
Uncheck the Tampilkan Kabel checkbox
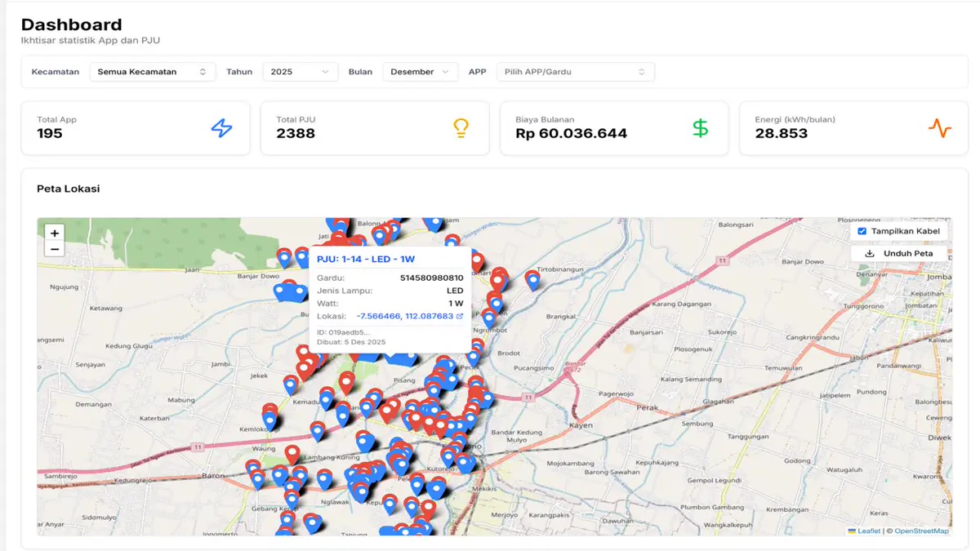[862, 231]
